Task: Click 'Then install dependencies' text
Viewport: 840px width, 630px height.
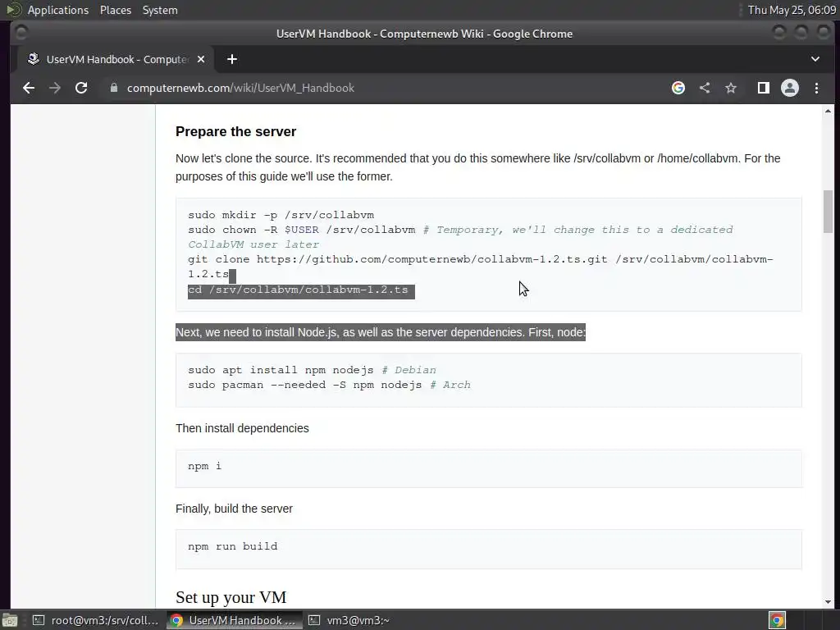Action: coord(242,428)
